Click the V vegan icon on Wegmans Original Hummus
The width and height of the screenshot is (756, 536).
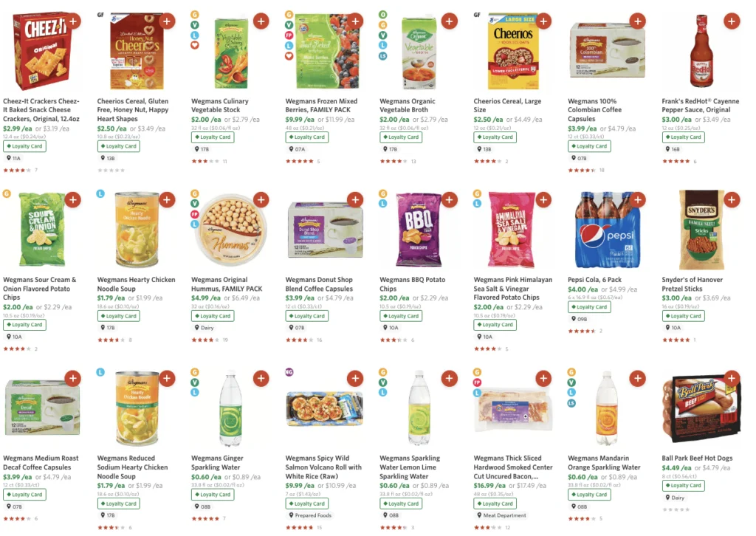pyautogui.click(x=195, y=203)
